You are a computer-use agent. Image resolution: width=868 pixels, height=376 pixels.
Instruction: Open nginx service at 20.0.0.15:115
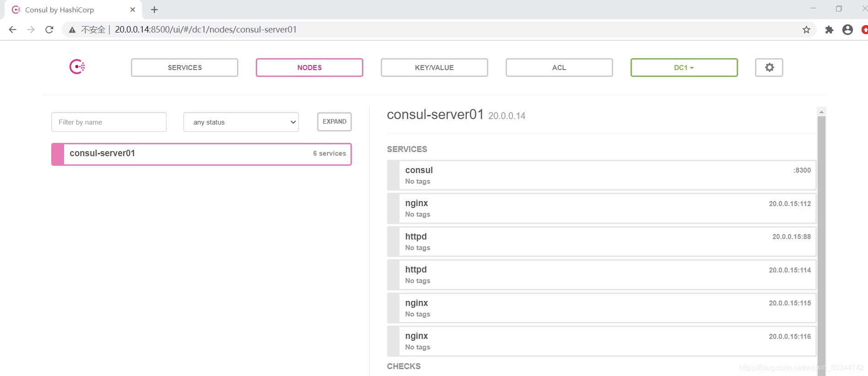(602, 308)
